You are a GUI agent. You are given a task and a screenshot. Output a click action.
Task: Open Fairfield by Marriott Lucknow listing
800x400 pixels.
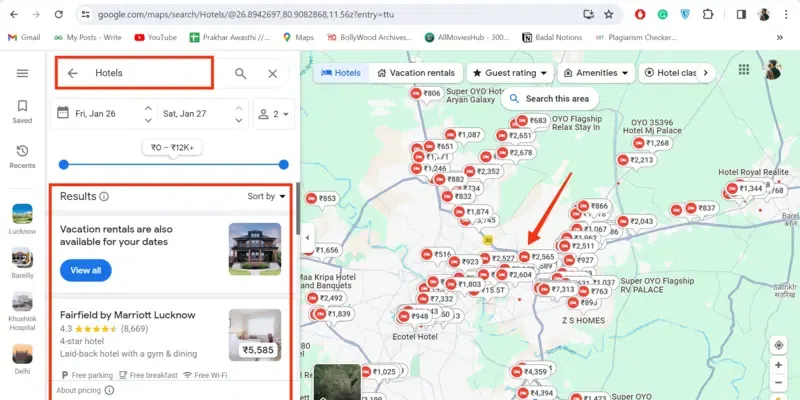[x=128, y=315]
